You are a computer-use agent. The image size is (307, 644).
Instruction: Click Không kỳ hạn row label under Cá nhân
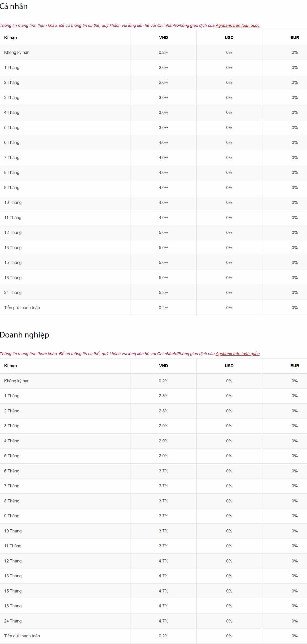(17, 52)
